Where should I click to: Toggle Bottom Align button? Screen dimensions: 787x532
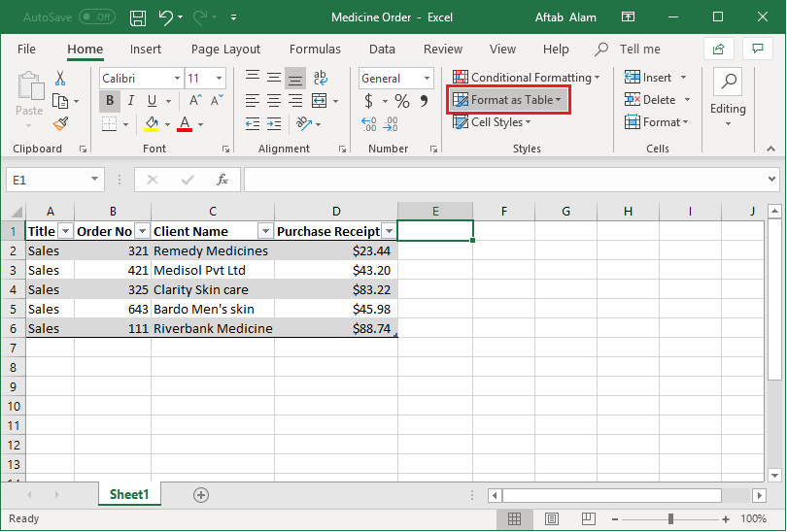point(295,79)
